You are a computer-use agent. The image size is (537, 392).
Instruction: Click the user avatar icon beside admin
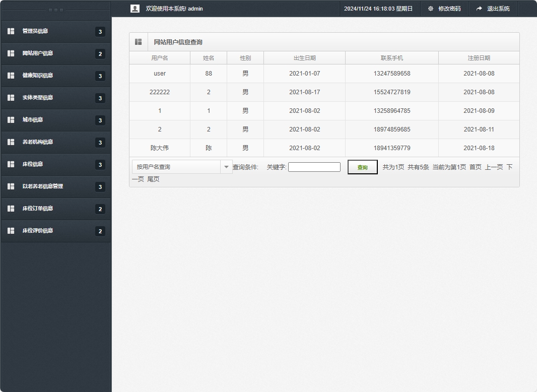click(135, 9)
